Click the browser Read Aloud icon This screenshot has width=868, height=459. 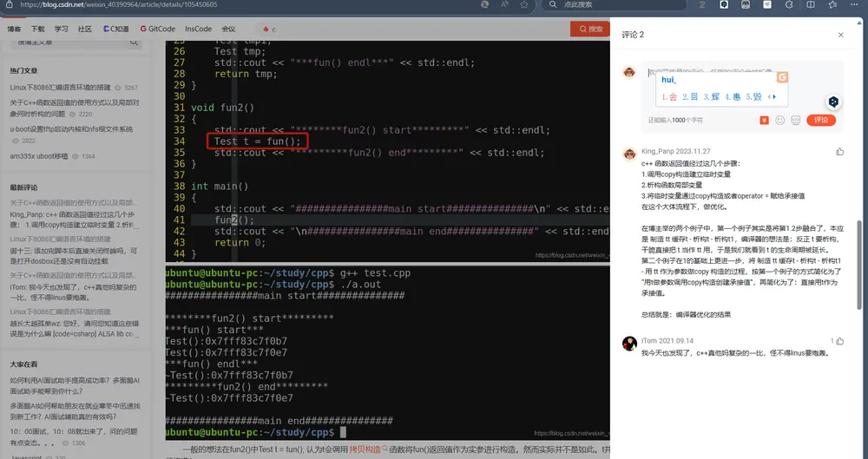click(504, 4)
